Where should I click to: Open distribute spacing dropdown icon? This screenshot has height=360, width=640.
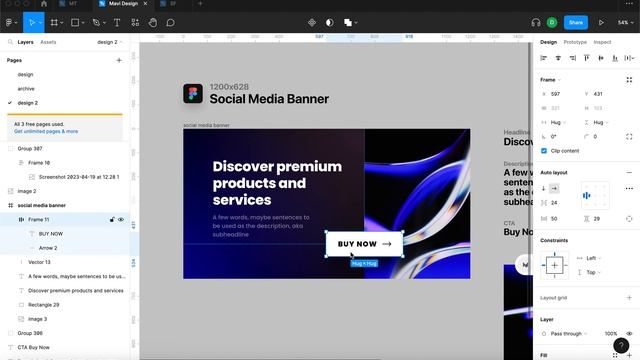coord(629,58)
